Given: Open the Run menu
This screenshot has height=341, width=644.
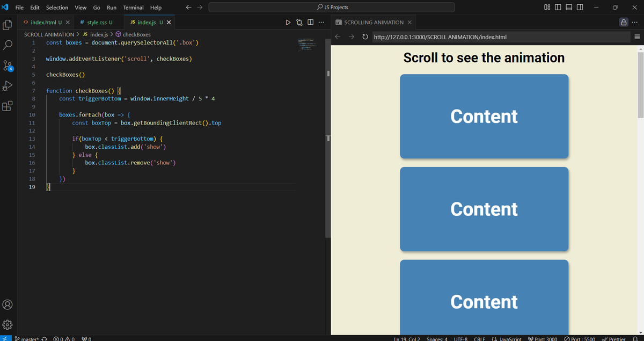Looking at the screenshot, I should (x=112, y=8).
